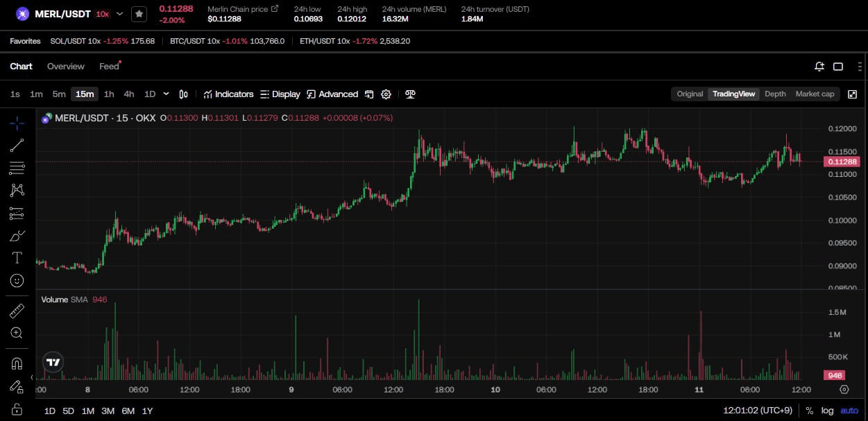Screen dimensions: 868x421
Task: Select the 1D timeframe in top toolbar
Action: (x=150, y=94)
